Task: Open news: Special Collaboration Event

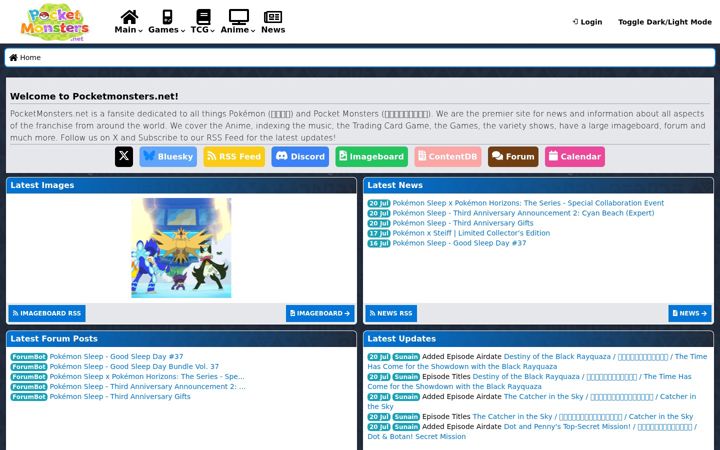Action: coord(528,203)
